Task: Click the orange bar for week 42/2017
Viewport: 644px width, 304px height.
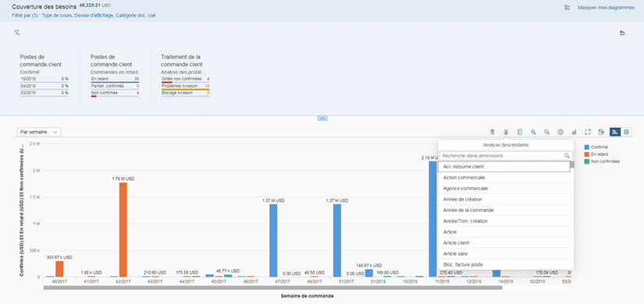Action: [123, 230]
